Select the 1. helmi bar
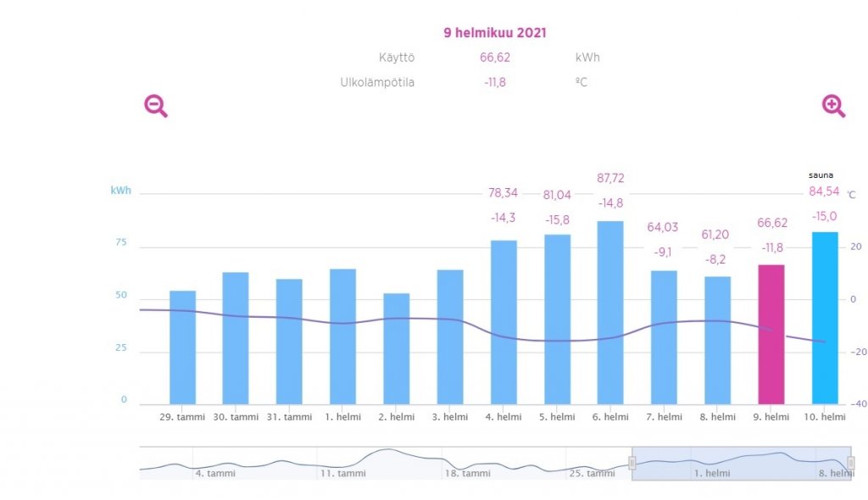Viewport: 868px width, 500px height. coord(342,336)
